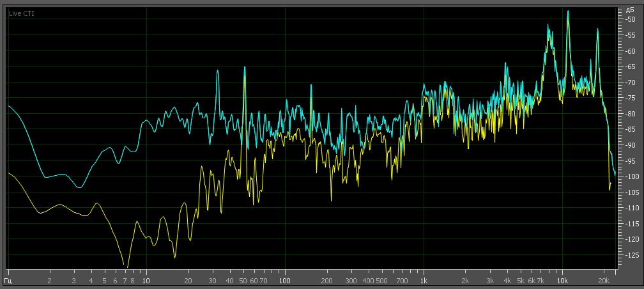Pick the 2k frequency axis label

(x=465, y=281)
